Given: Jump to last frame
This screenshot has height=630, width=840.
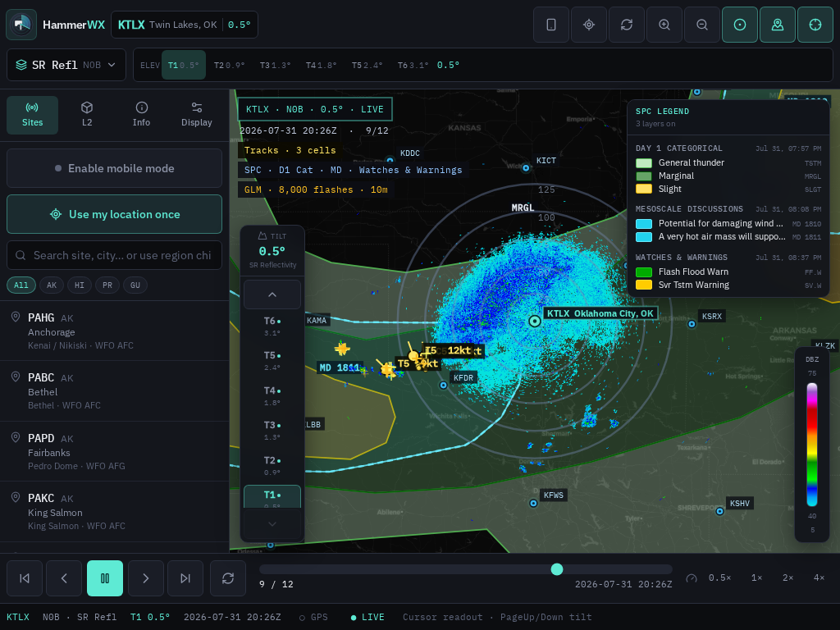Looking at the screenshot, I should click(185, 578).
